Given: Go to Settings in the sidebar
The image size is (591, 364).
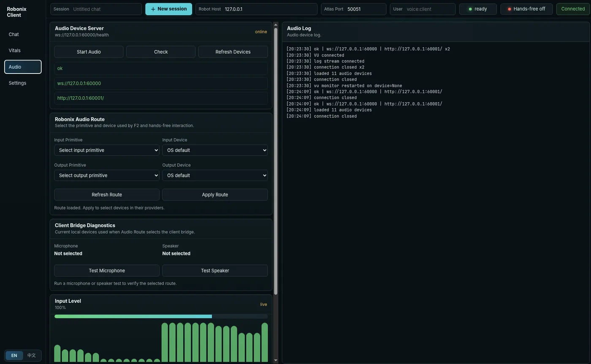Looking at the screenshot, I should (x=23, y=83).
